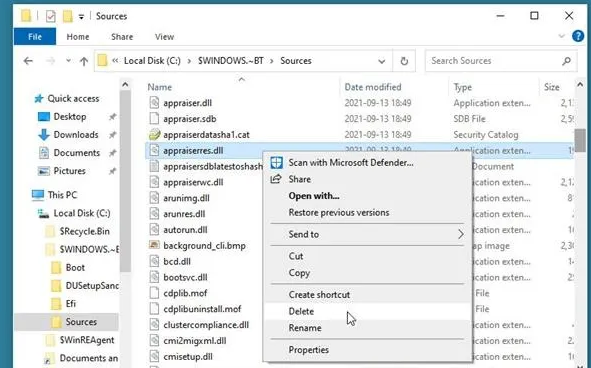Viewport: 591px width, 368px height.
Task: Navigate up one folder level arrow
Action: pyautogui.click(x=84, y=61)
